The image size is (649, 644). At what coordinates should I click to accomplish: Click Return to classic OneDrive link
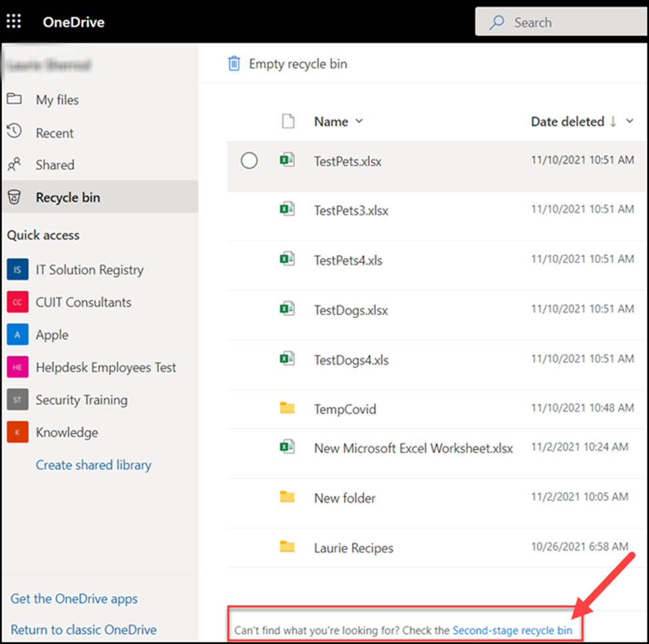pyautogui.click(x=83, y=629)
